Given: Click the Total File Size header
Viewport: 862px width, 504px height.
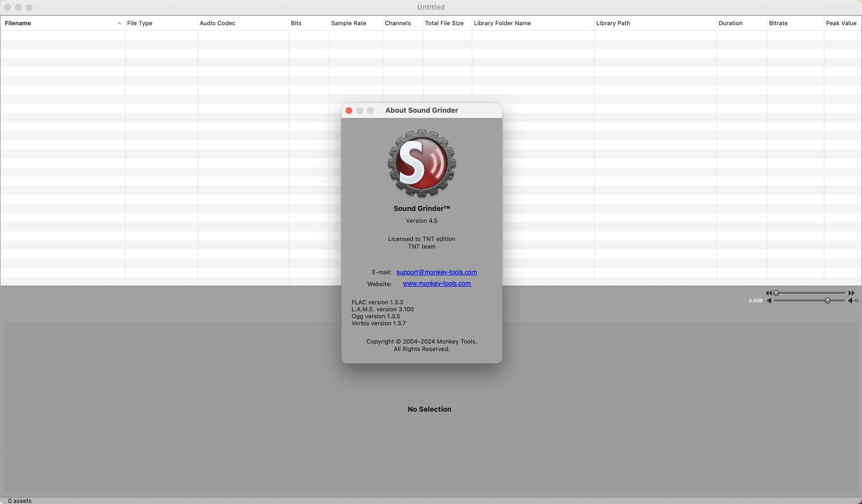Looking at the screenshot, I should click(x=444, y=23).
